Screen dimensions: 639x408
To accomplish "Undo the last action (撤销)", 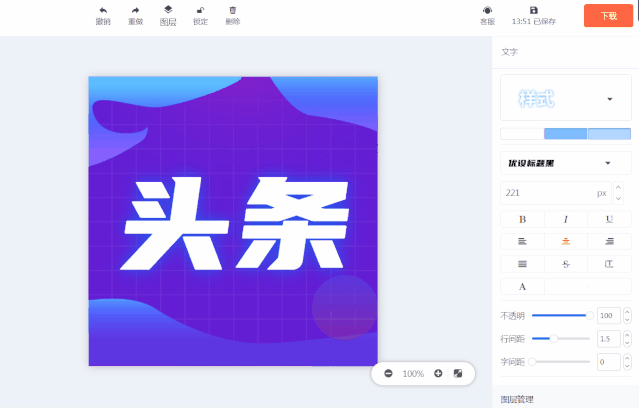I will [x=103, y=16].
